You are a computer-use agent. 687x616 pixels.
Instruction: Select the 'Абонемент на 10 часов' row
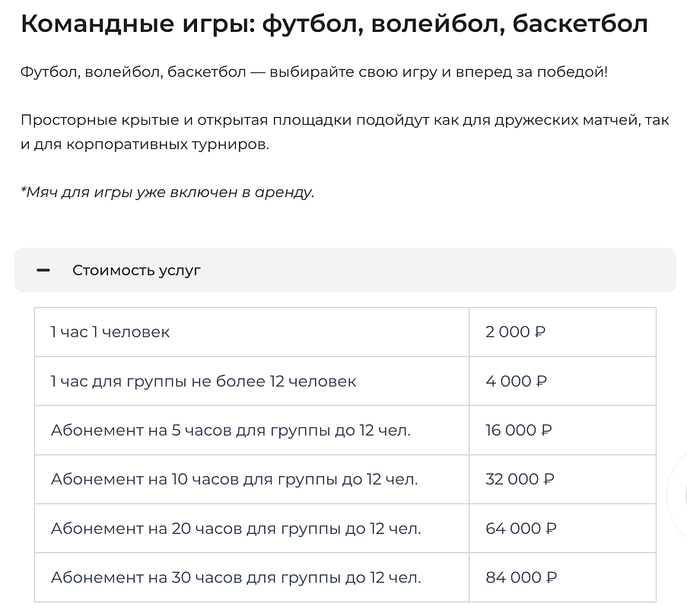point(234,479)
